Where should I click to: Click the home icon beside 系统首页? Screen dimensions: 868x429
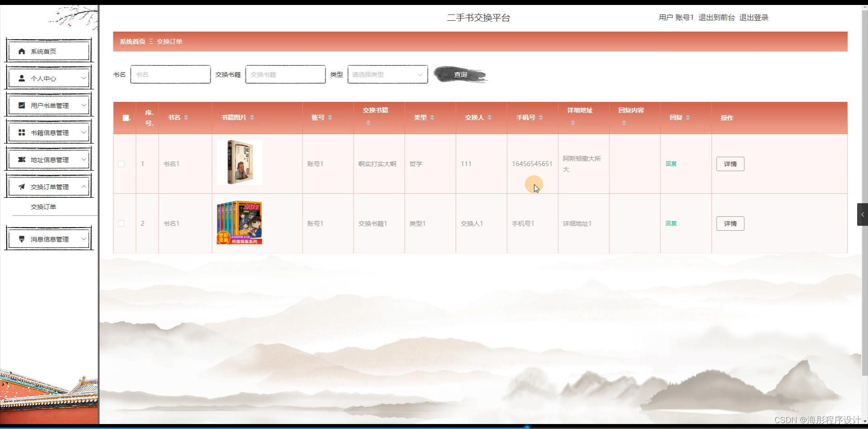pyautogui.click(x=21, y=51)
